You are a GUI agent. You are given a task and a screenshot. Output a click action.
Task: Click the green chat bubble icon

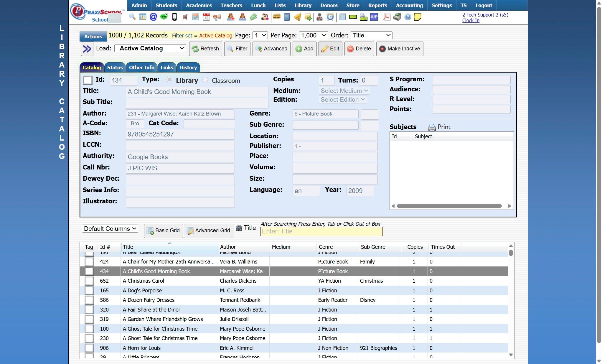(x=164, y=17)
